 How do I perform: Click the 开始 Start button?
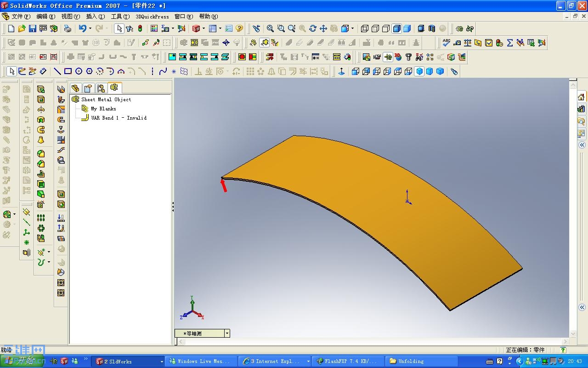pyautogui.click(x=23, y=361)
